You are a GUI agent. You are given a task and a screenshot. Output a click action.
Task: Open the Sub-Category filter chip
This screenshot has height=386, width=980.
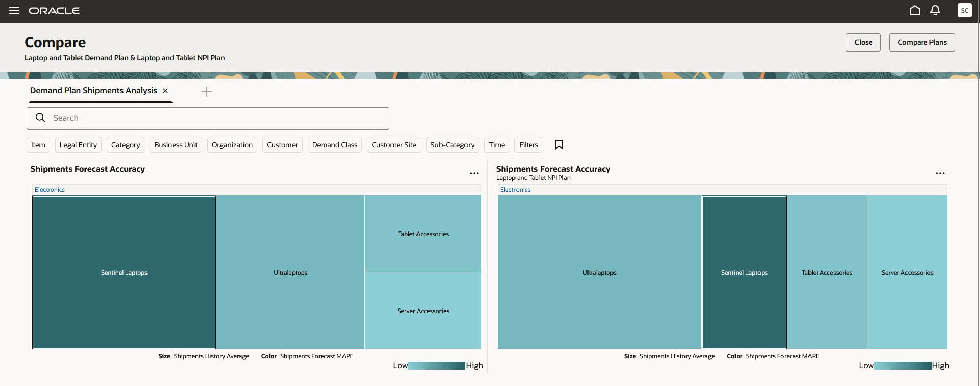click(452, 145)
